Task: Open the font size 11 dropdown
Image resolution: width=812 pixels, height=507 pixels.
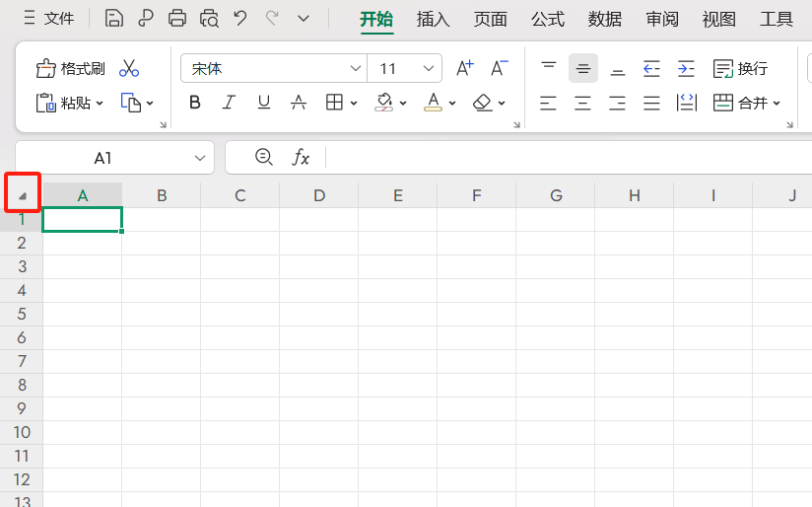Action: pyautogui.click(x=429, y=68)
